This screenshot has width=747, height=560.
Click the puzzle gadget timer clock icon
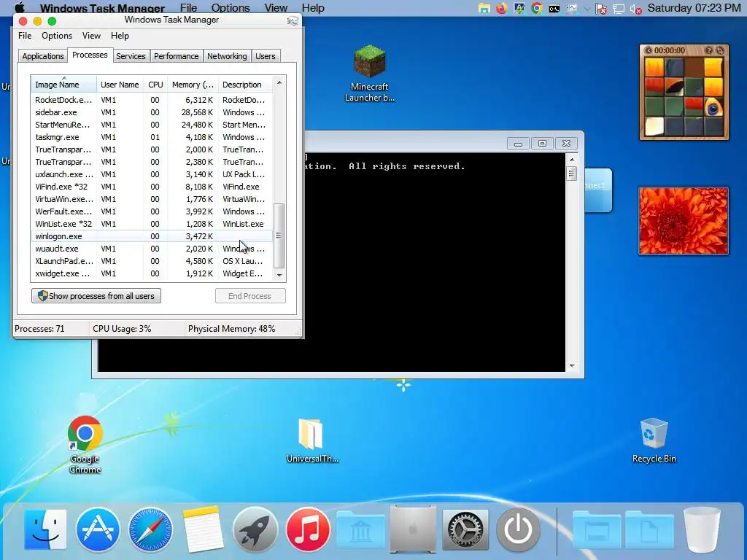click(x=649, y=50)
